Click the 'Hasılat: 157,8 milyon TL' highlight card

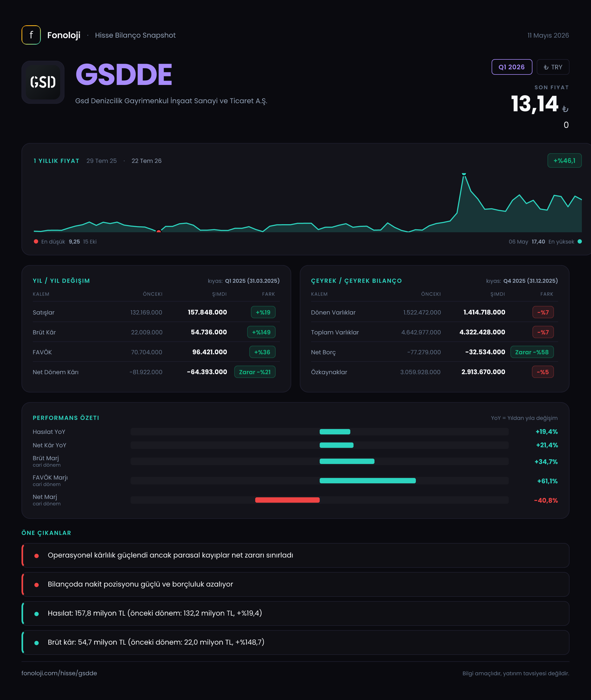pos(295,613)
